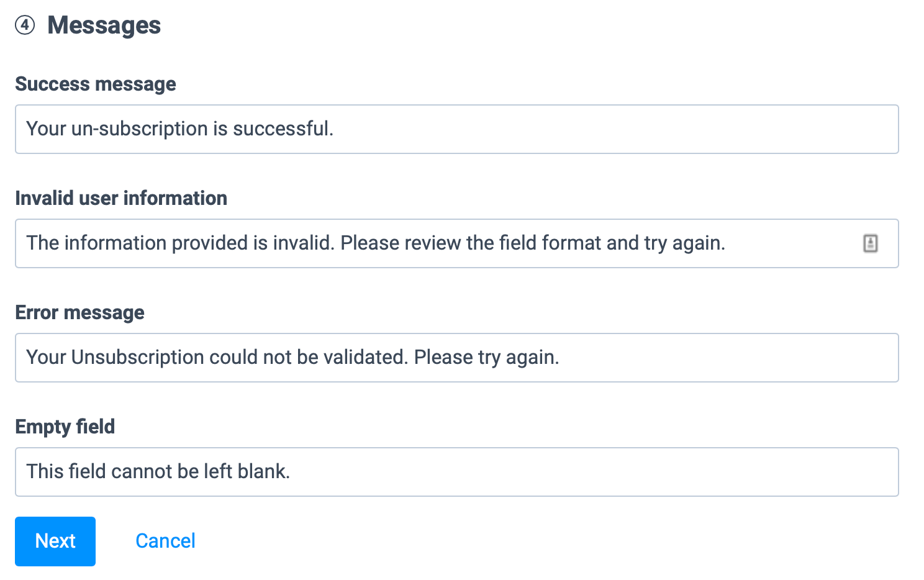Viewport: 924px width, 580px height.
Task: Focus the Success message text field
Action: 457,129
